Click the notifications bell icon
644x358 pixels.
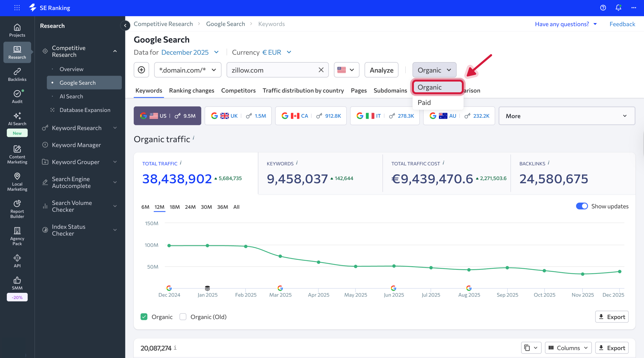[618, 8]
